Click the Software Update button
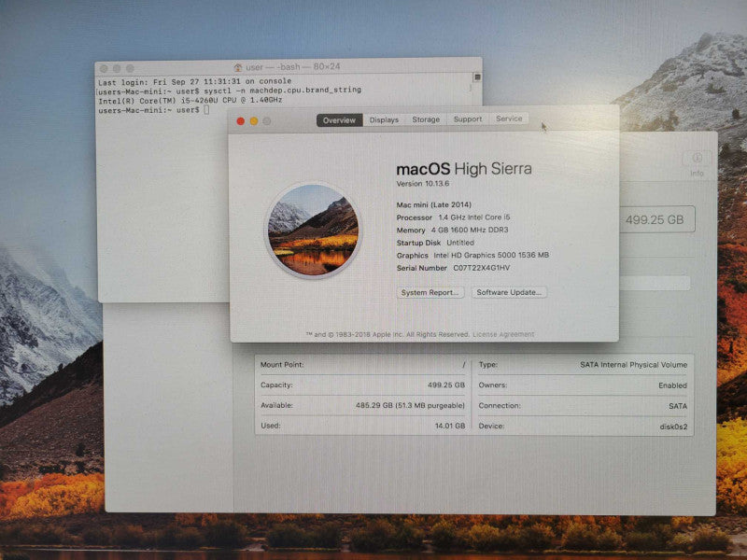The height and width of the screenshot is (560, 747). pyautogui.click(x=509, y=292)
